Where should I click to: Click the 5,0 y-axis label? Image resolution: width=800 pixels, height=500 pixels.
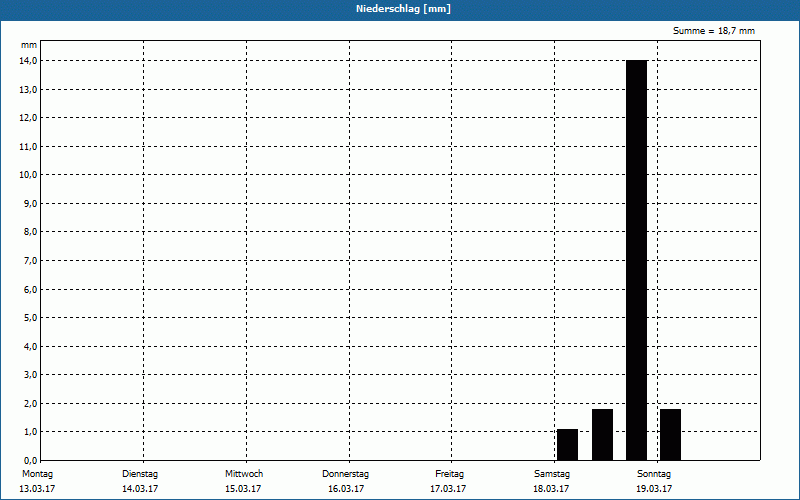pos(31,318)
